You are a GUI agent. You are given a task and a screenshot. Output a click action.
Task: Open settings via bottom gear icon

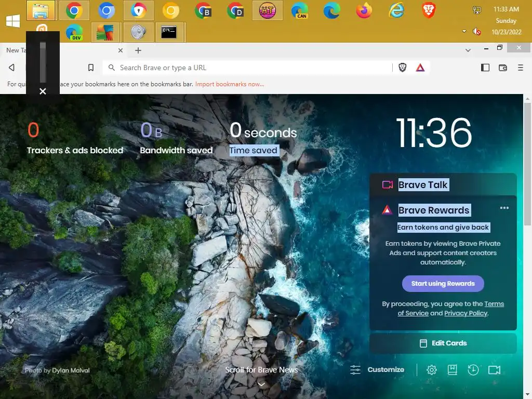[x=432, y=369]
